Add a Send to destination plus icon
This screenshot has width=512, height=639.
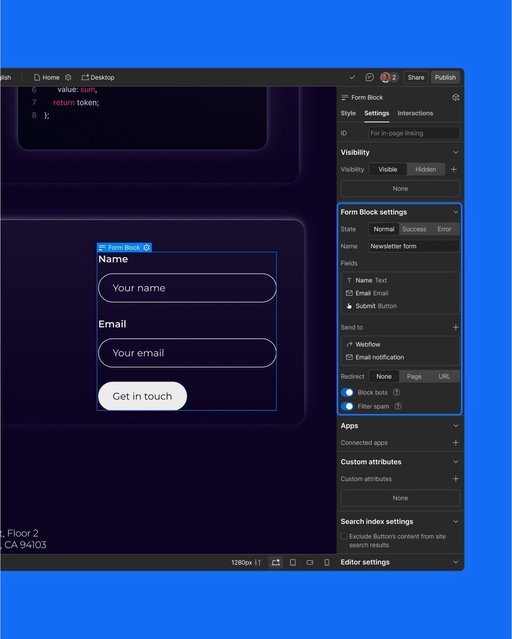(x=456, y=327)
